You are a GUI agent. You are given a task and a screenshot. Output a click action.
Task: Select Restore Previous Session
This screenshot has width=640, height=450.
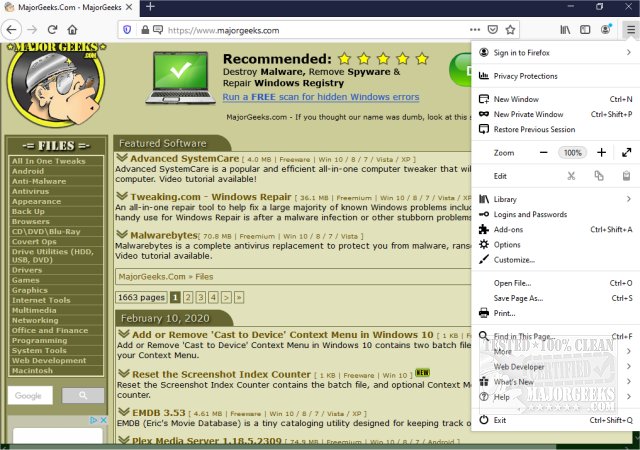coord(556,129)
